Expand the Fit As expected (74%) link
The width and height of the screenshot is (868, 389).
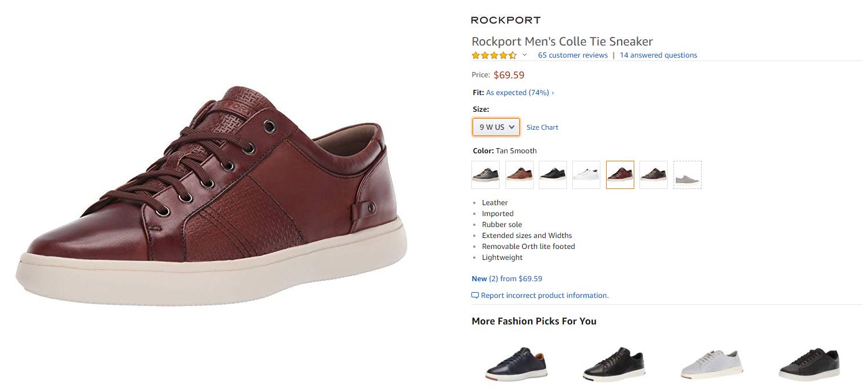coord(520,92)
